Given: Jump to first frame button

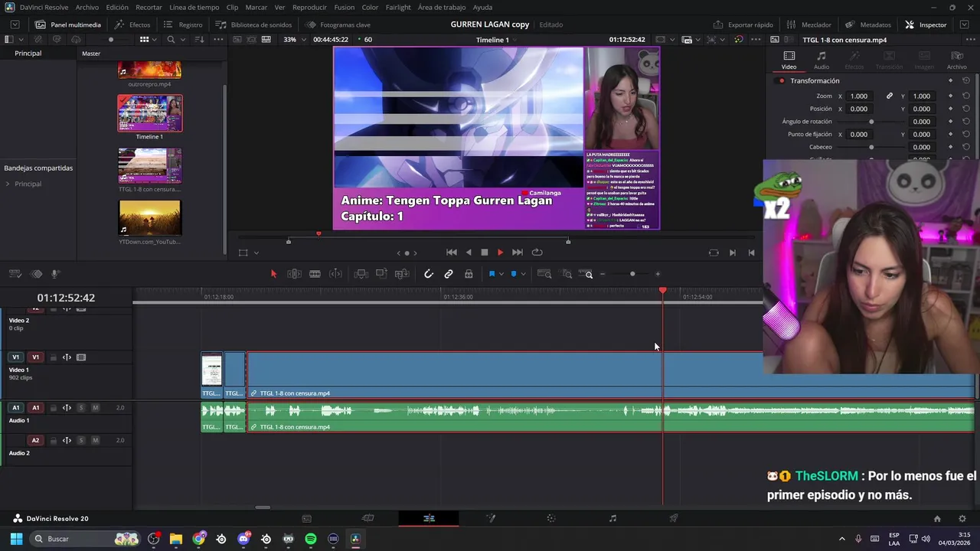Looking at the screenshot, I should 452,253.
